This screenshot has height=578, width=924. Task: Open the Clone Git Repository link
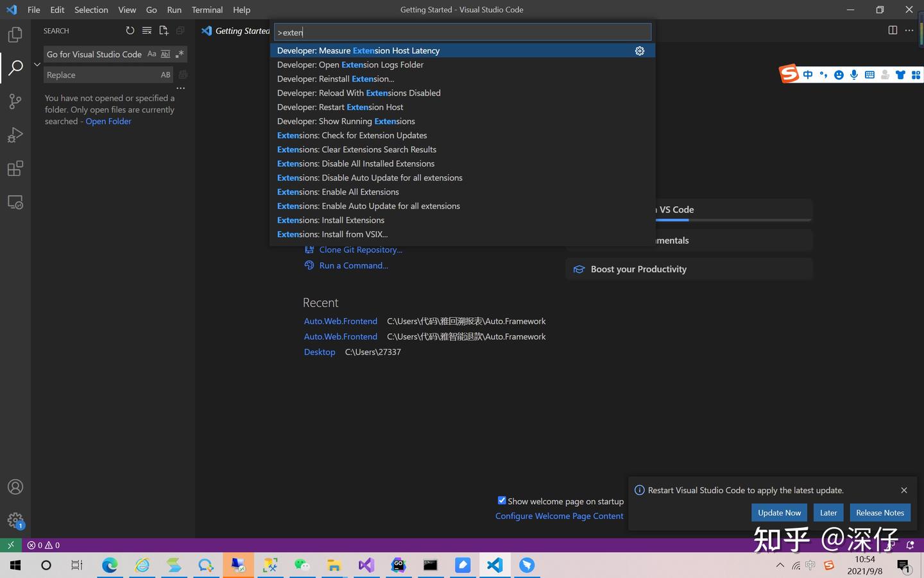click(361, 249)
